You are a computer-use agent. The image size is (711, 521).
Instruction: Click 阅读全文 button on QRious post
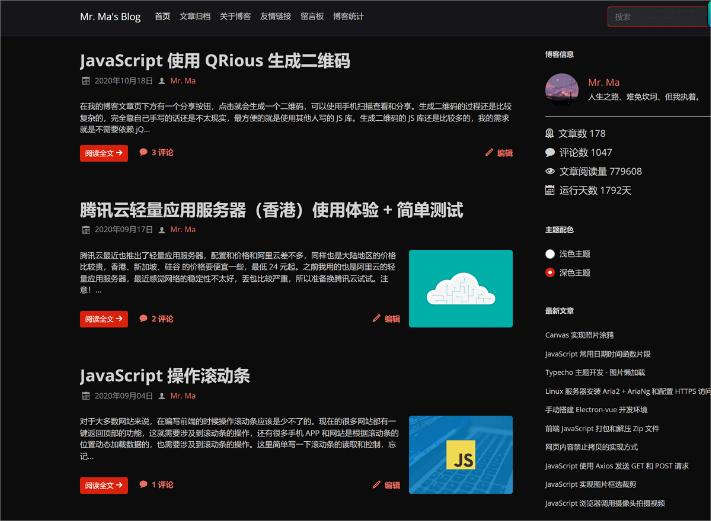pyautogui.click(x=104, y=153)
